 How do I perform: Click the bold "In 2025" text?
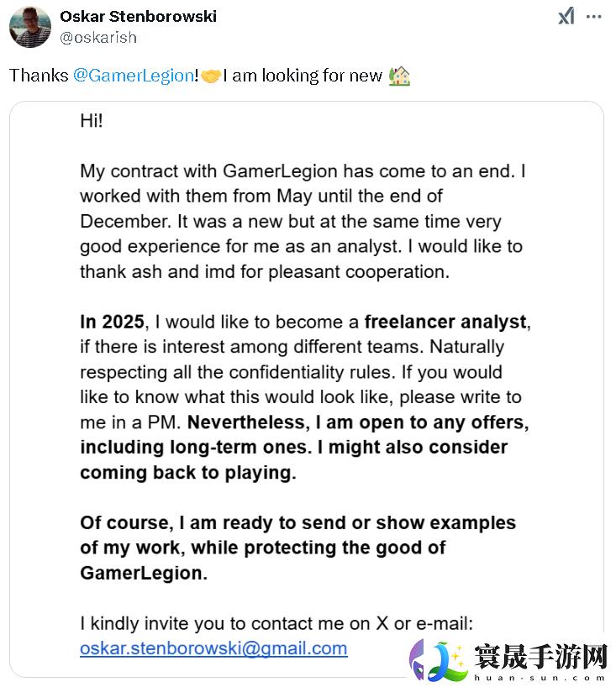113,322
